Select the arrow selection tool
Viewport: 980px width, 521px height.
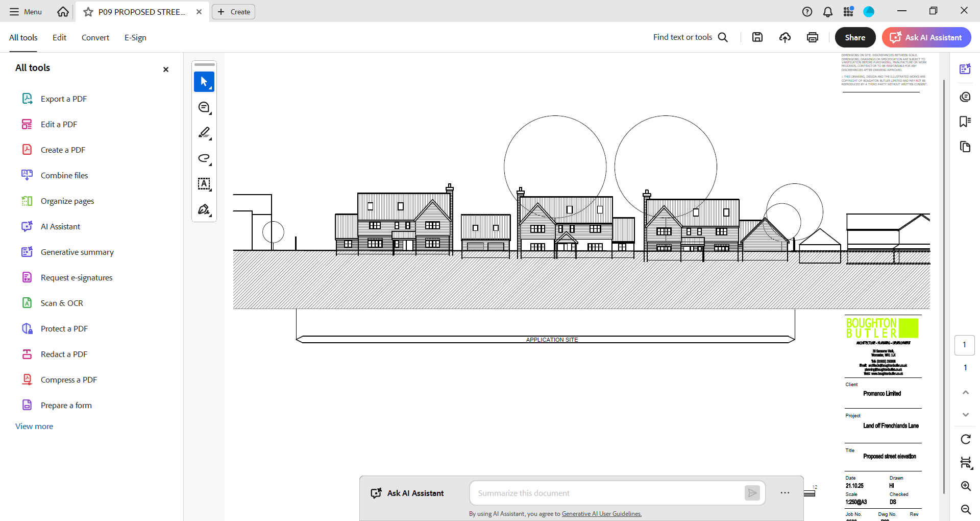(204, 82)
